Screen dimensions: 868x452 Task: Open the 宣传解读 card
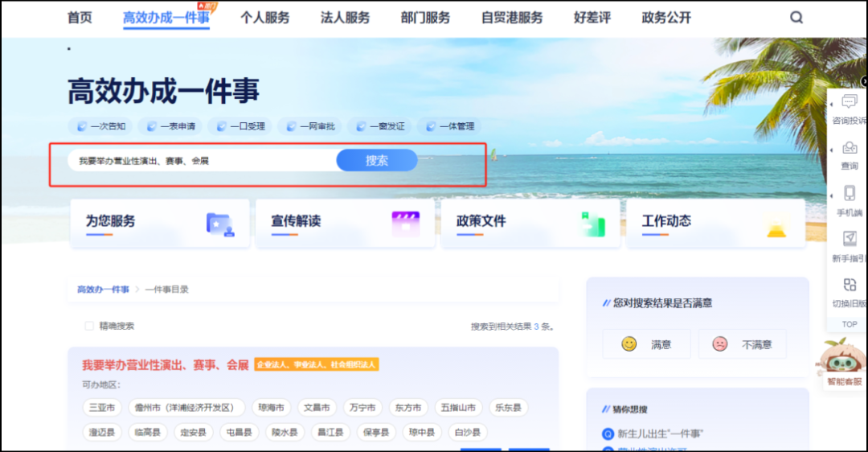tap(345, 224)
